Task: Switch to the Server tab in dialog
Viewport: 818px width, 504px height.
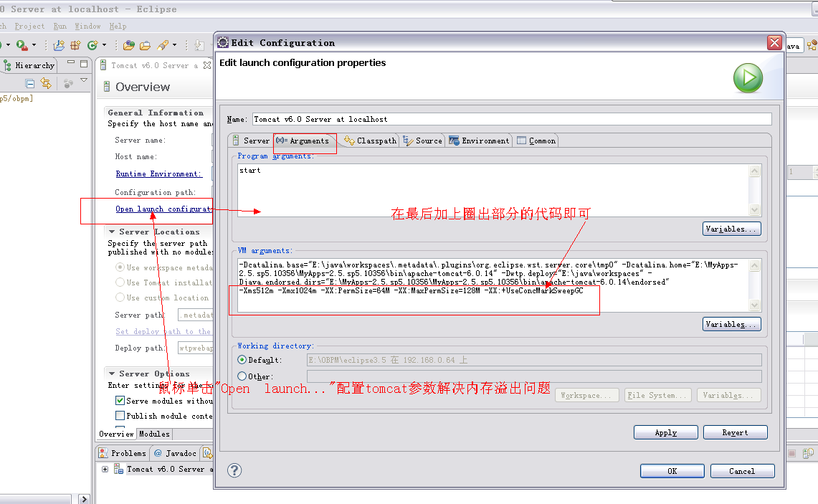Action: point(251,141)
